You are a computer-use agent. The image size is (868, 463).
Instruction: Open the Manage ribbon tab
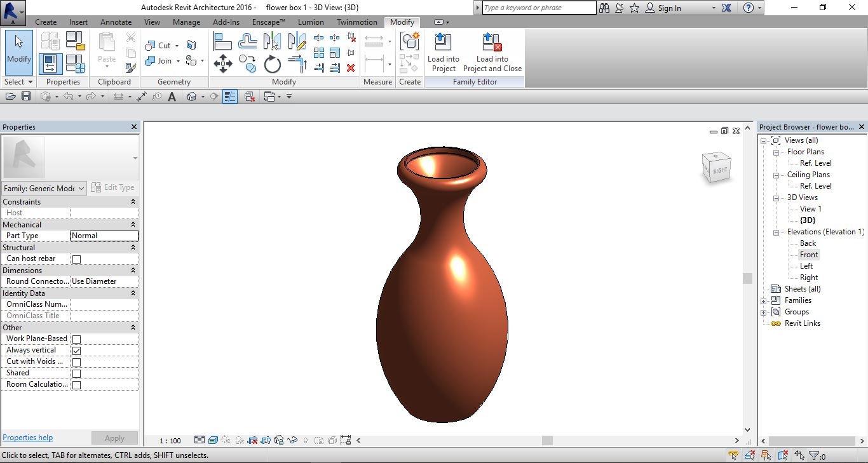[x=186, y=22]
